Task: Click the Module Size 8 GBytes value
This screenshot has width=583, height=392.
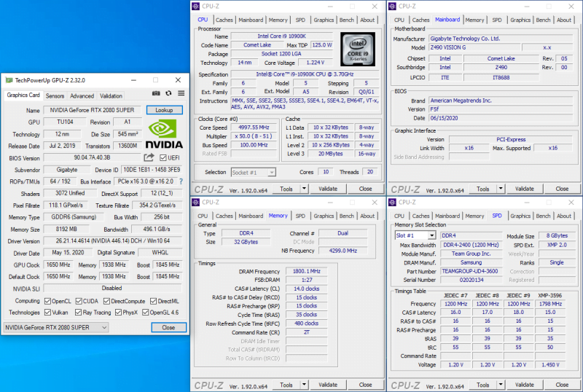Action: click(557, 235)
